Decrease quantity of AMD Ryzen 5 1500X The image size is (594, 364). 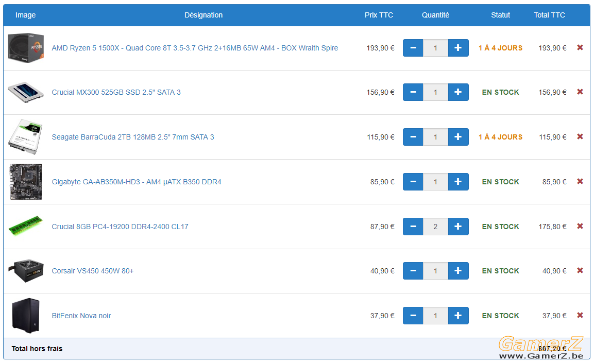click(413, 48)
